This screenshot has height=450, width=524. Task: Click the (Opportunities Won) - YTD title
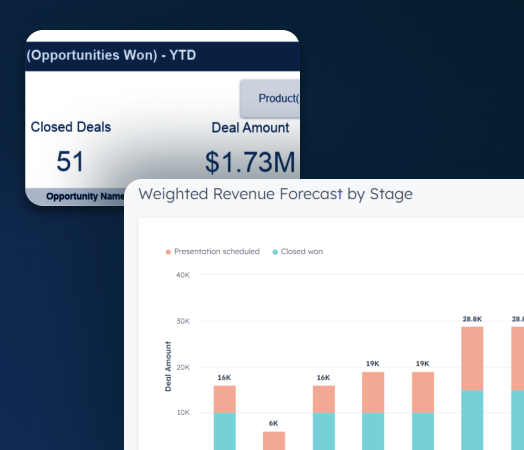tap(111, 55)
